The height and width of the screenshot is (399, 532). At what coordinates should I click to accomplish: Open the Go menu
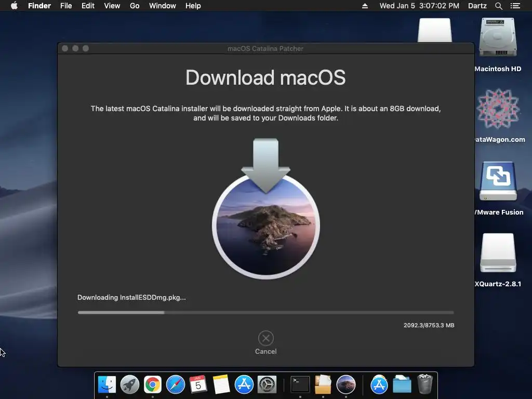(x=135, y=6)
